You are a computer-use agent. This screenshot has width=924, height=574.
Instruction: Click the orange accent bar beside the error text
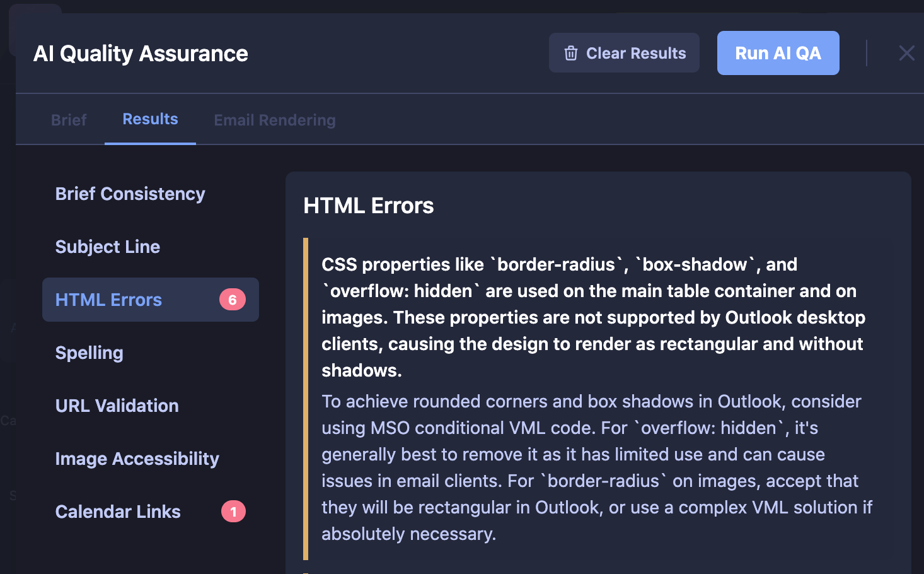(x=305, y=397)
